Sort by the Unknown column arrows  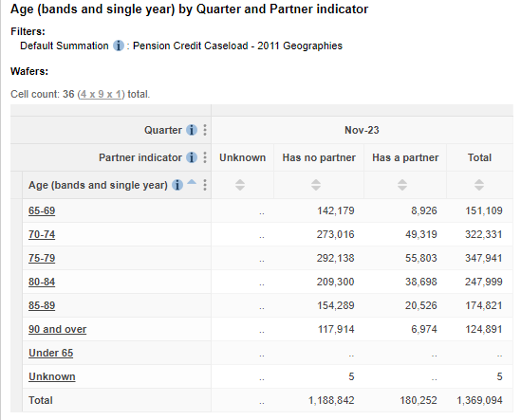240,185
